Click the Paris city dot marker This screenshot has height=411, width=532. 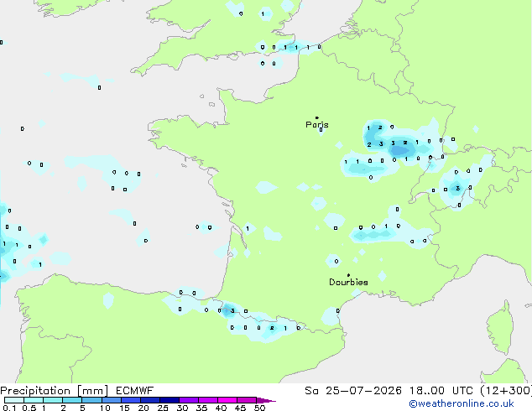(317, 117)
